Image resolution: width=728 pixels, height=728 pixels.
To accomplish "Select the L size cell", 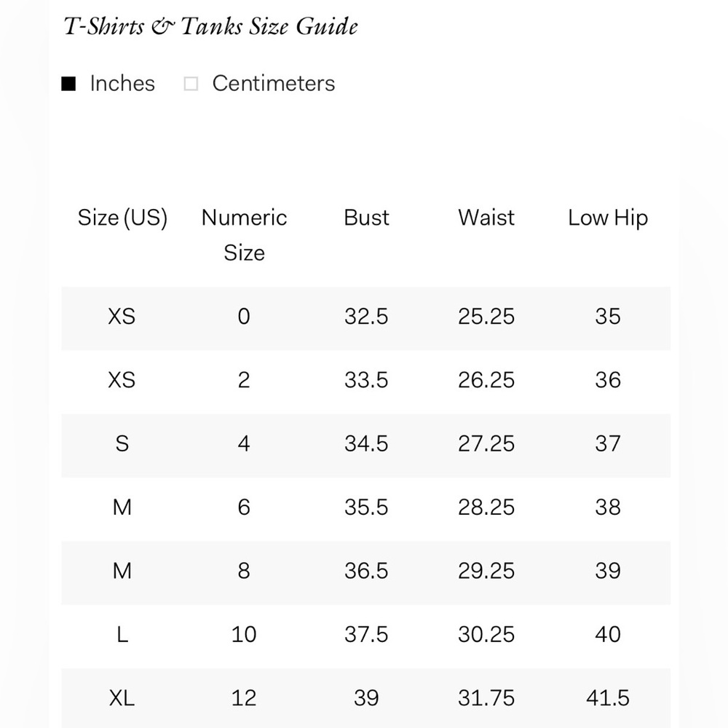I will click(122, 634).
